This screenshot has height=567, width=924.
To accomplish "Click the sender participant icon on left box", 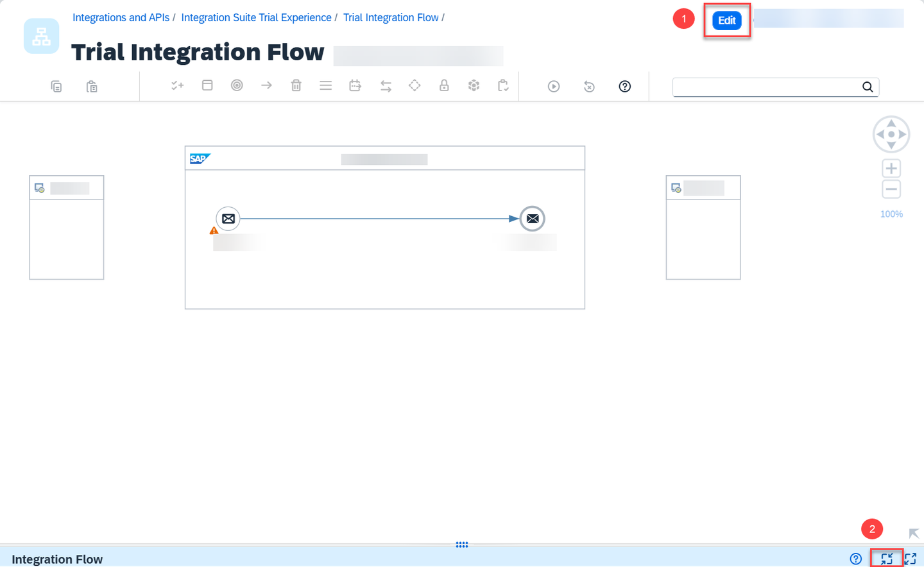I will click(x=40, y=188).
